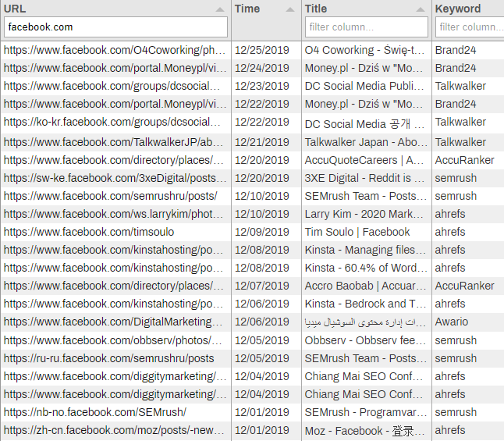
Task: Click Talkwalker keyword in 12/23/2019 row
Action: (460, 86)
